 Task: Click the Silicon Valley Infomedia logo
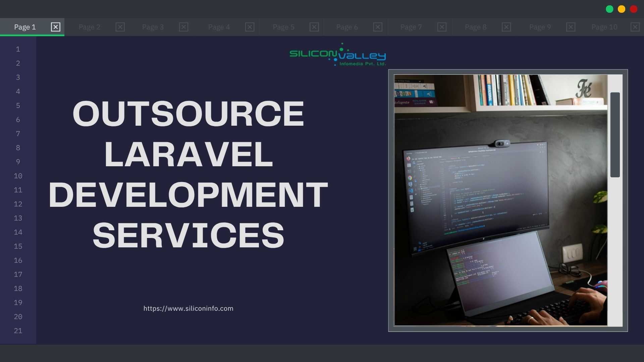[x=337, y=55]
